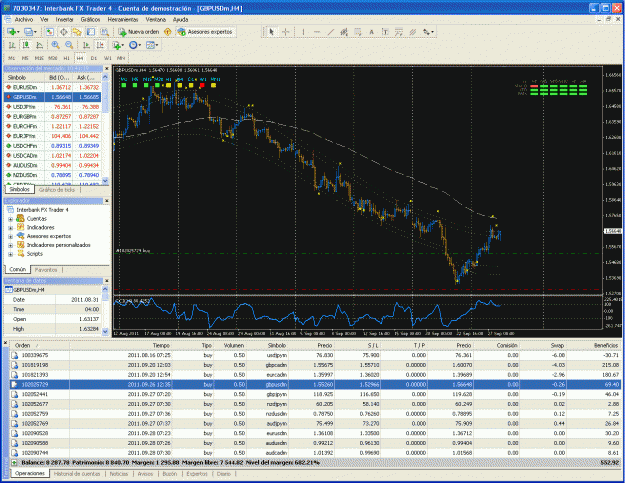Set timeframe to M5

[x=25, y=58]
